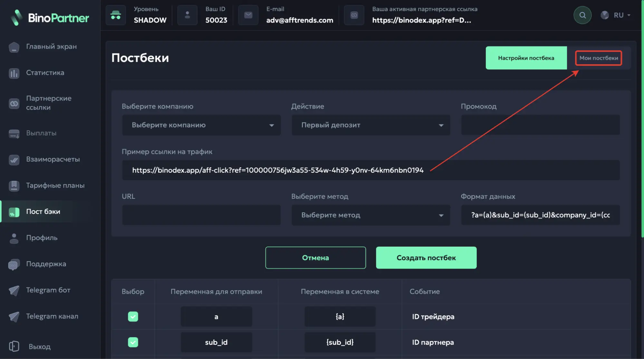Expand the Действие Первый депозит dropdown
644x359 pixels.
click(371, 125)
